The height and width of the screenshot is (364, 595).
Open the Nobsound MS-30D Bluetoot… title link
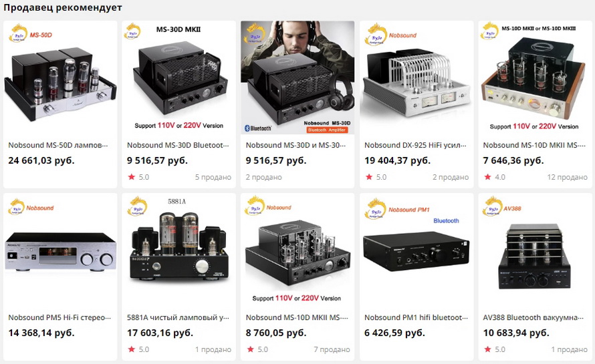tap(178, 145)
